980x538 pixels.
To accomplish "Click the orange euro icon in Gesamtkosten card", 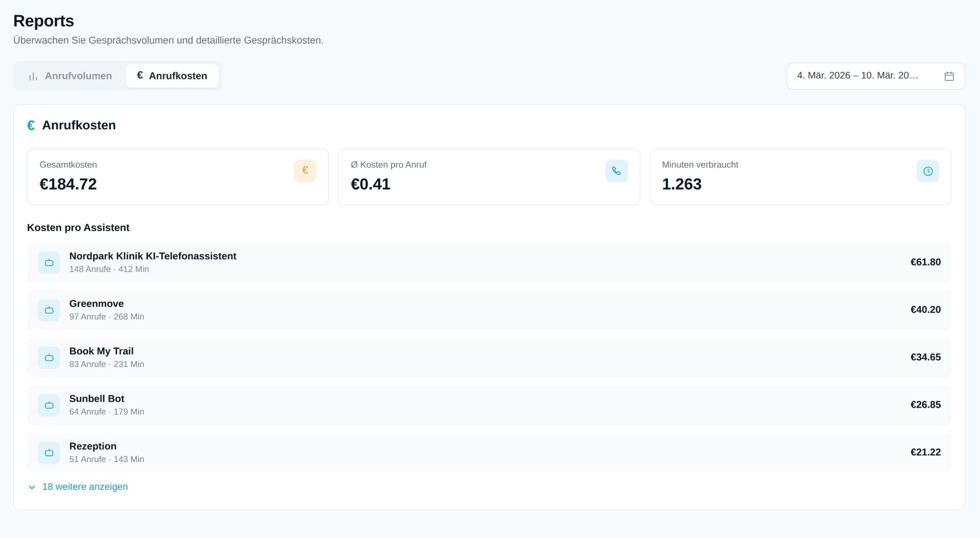I will (x=305, y=171).
